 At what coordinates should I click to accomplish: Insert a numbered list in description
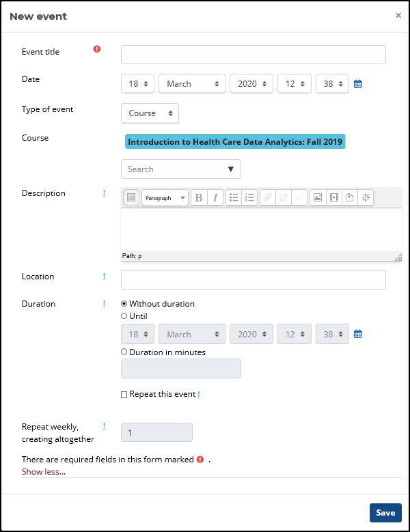tap(249, 198)
